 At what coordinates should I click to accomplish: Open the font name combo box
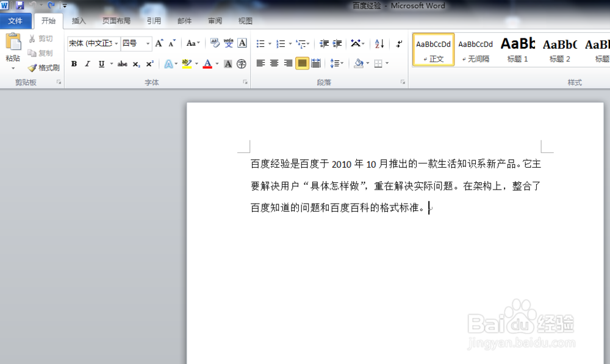pos(93,43)
